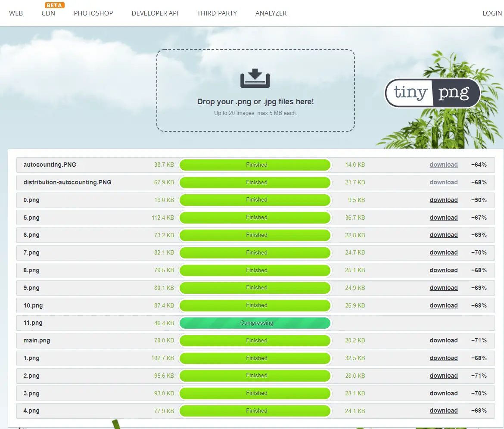Viewport: 504px width, 429px height.
Task: Go to the PHOTOSHOP page
Action: pos(93,13)
